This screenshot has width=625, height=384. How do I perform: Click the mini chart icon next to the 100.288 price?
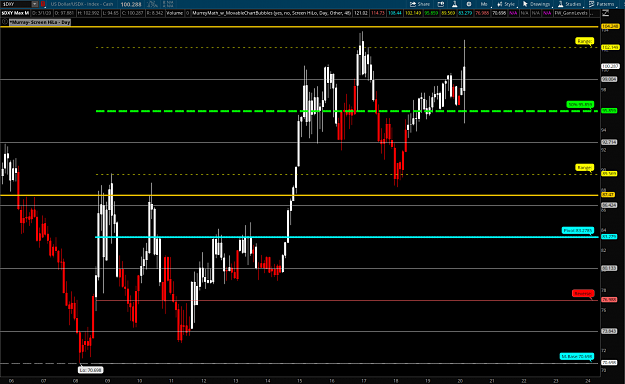pos(152,4)
